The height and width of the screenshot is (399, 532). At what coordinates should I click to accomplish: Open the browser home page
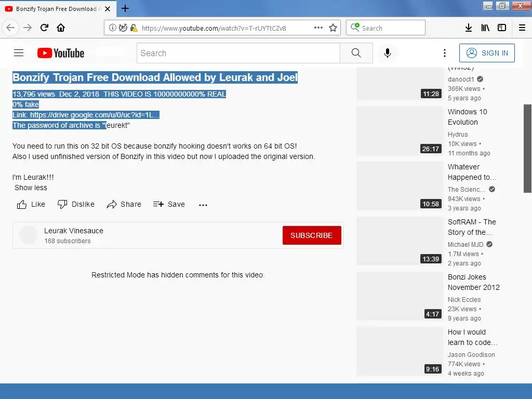pyautogui.click(x=61, y=28)
